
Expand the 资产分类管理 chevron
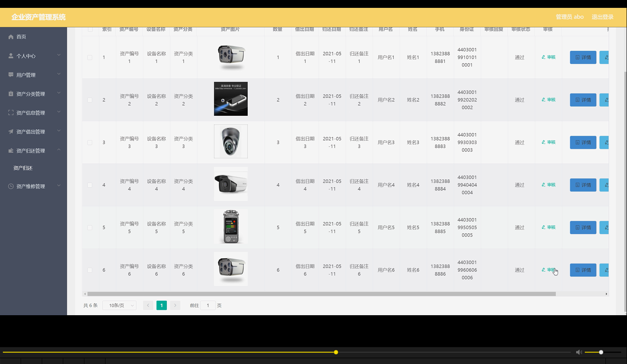click(x=59, y=93)
